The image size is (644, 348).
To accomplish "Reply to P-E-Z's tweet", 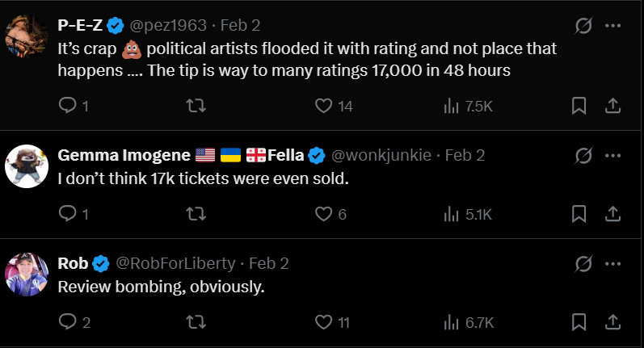I will (x=68, y=106).
